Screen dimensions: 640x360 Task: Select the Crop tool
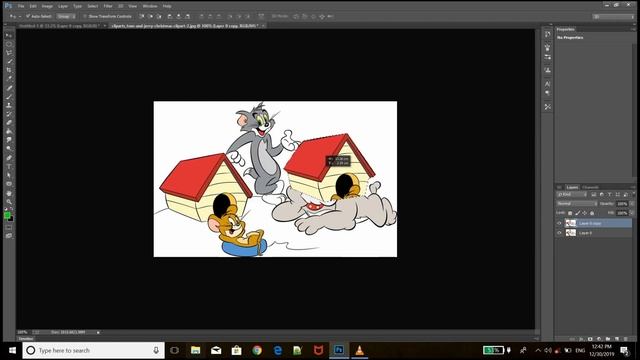(9, 70)
